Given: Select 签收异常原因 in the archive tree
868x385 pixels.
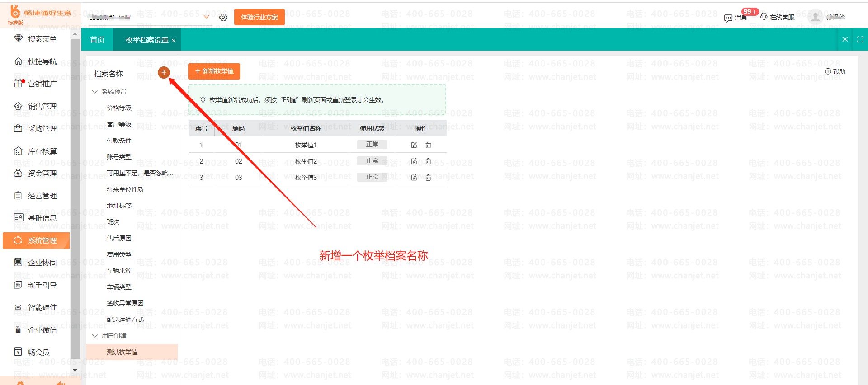Looking at the screenshot, I should click(x=125, y=303).
